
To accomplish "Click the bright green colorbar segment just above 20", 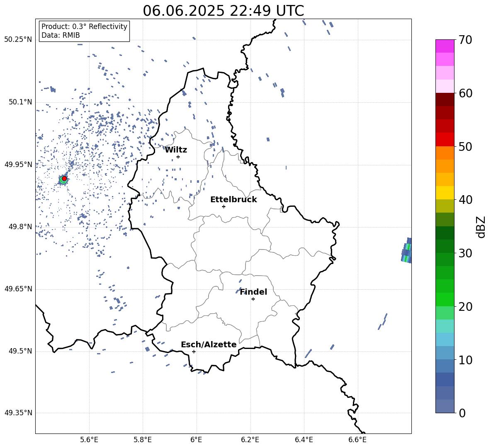I will [x=445, y=299].
